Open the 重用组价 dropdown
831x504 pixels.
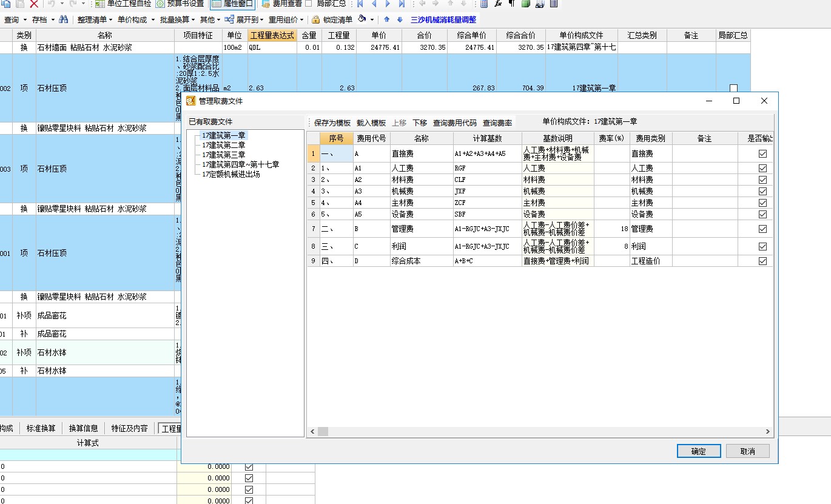click(x=286, y=19)
